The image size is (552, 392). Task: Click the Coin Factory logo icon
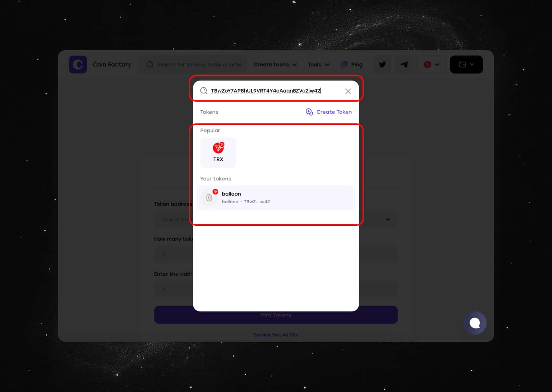[x=78, y=65]
